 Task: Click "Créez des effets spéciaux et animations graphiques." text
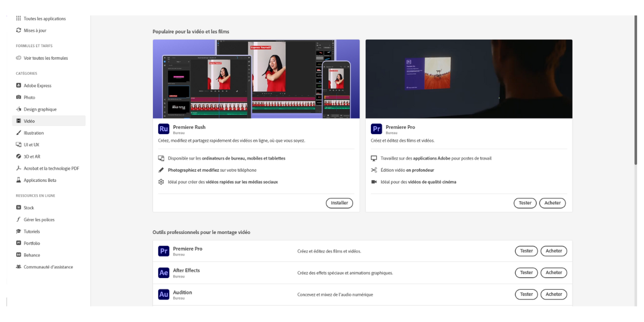[345, 273]
